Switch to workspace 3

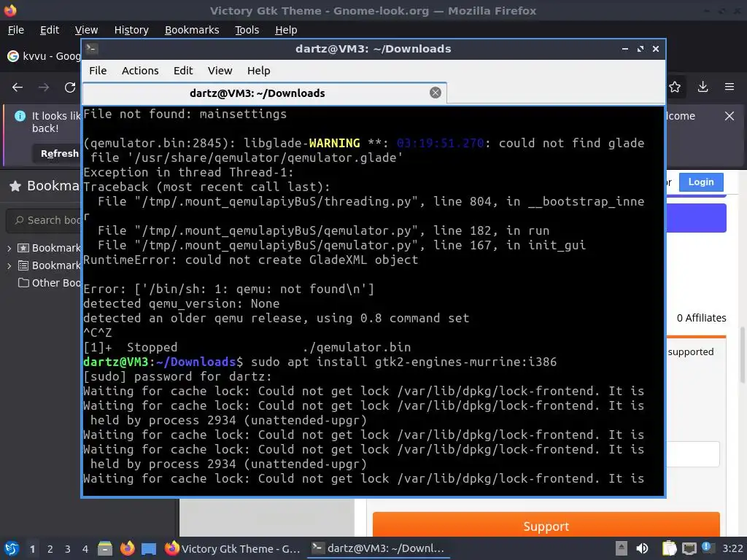68,549
